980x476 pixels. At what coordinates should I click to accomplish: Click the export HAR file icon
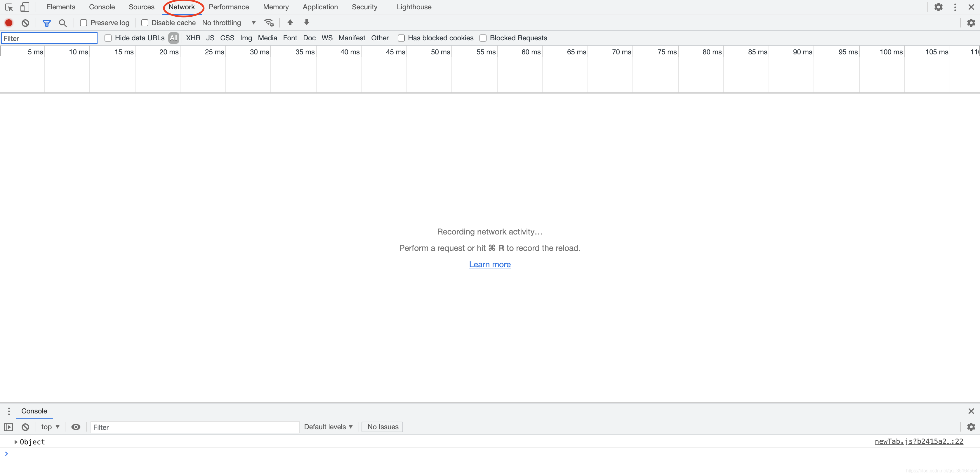(x=307, y=23)
